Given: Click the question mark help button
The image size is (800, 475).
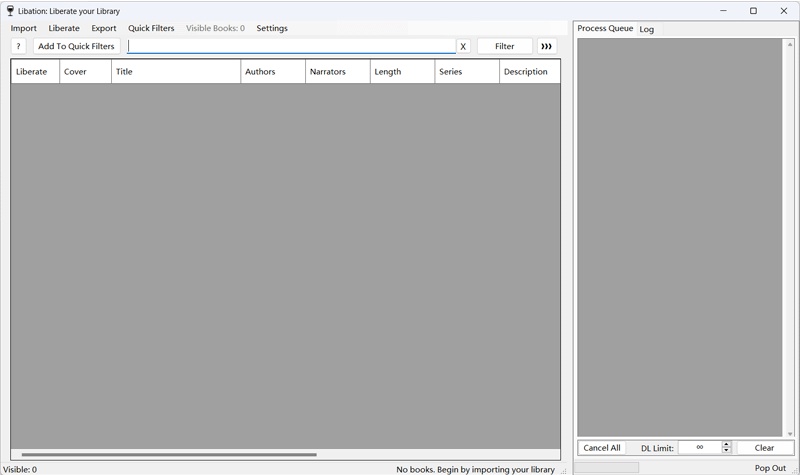Looking at the screenshot, I should coord(18,46).
